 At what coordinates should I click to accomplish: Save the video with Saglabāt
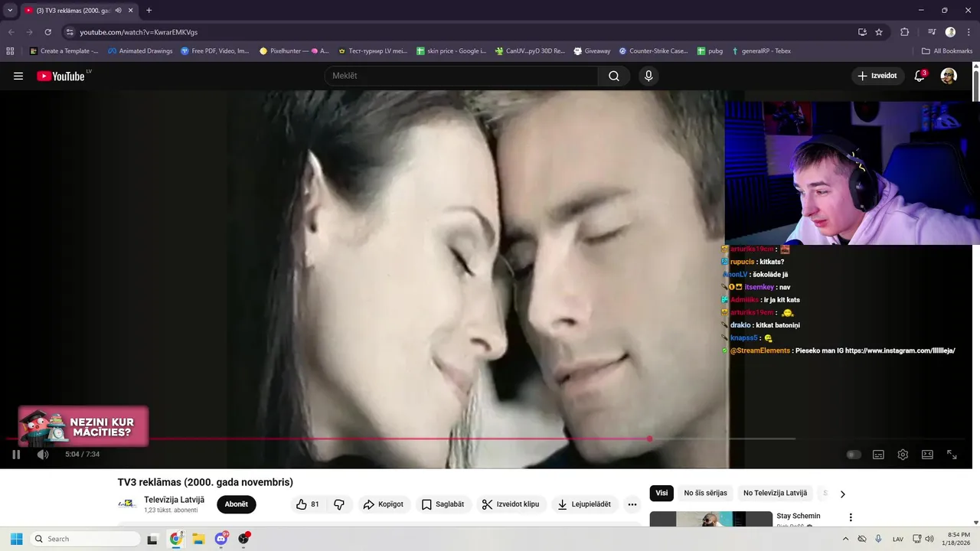click(x=443, y=504)
